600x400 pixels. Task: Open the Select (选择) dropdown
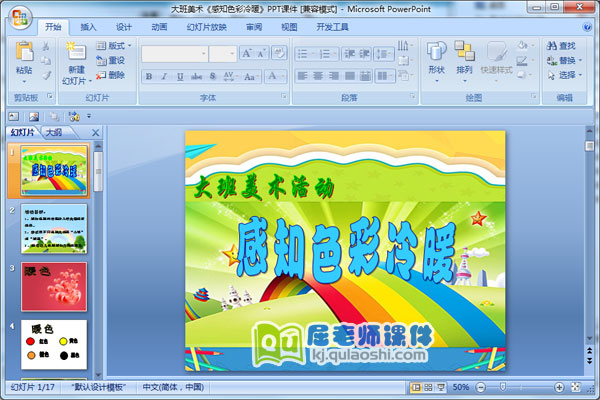pyautogui.click(x=564, y=75)
